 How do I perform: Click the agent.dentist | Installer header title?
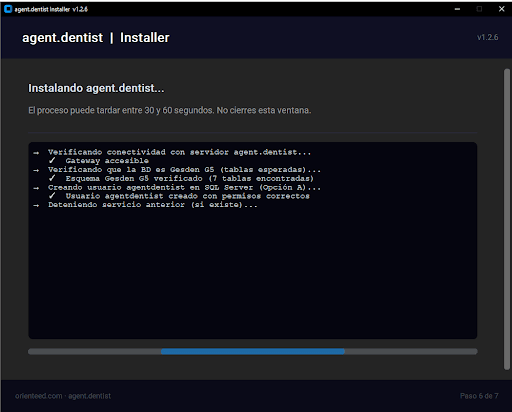(x=96, y=38)
